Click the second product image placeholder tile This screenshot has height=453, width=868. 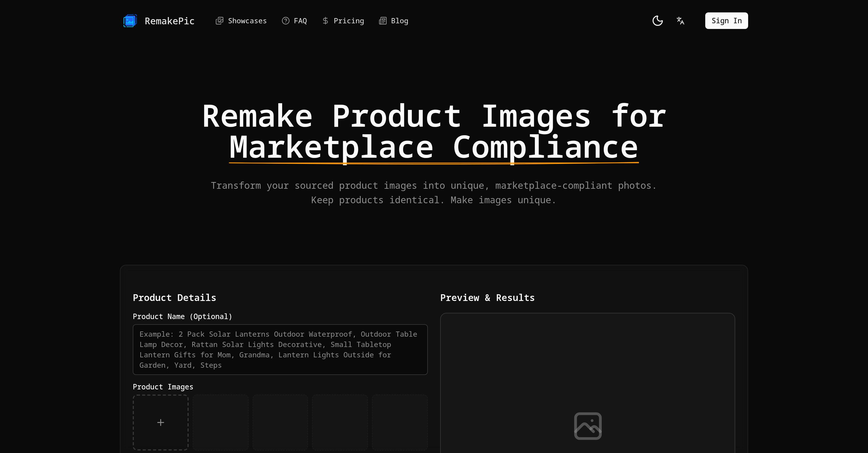[x=220, y=422]
